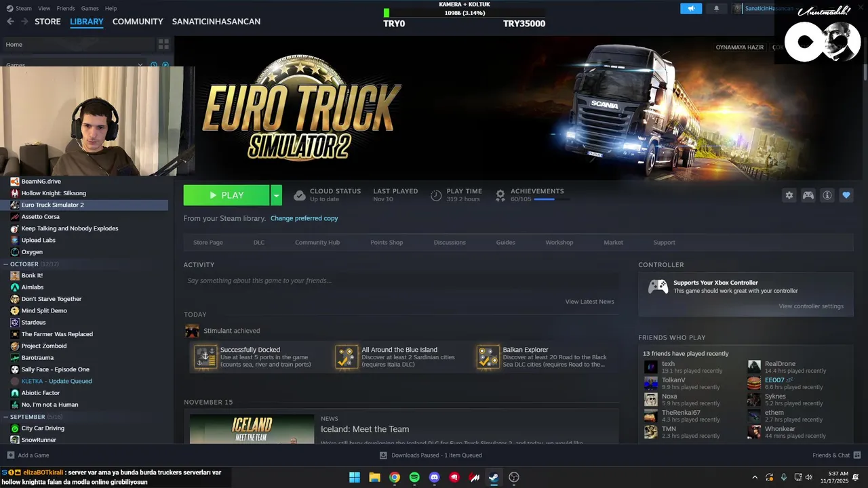Open OBS Studio from the taskbar
This screenshot has height=488, width=868.
[x=514, y=477]
